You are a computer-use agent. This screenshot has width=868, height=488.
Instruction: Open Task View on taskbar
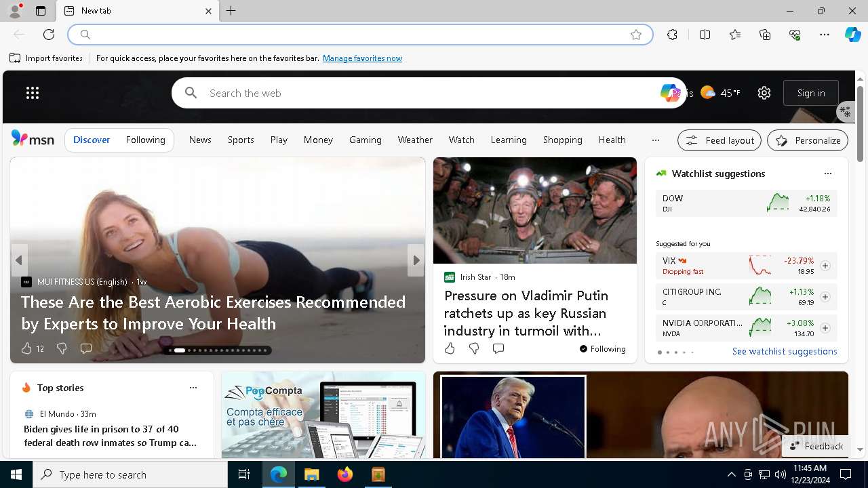(x=244, y=474)
